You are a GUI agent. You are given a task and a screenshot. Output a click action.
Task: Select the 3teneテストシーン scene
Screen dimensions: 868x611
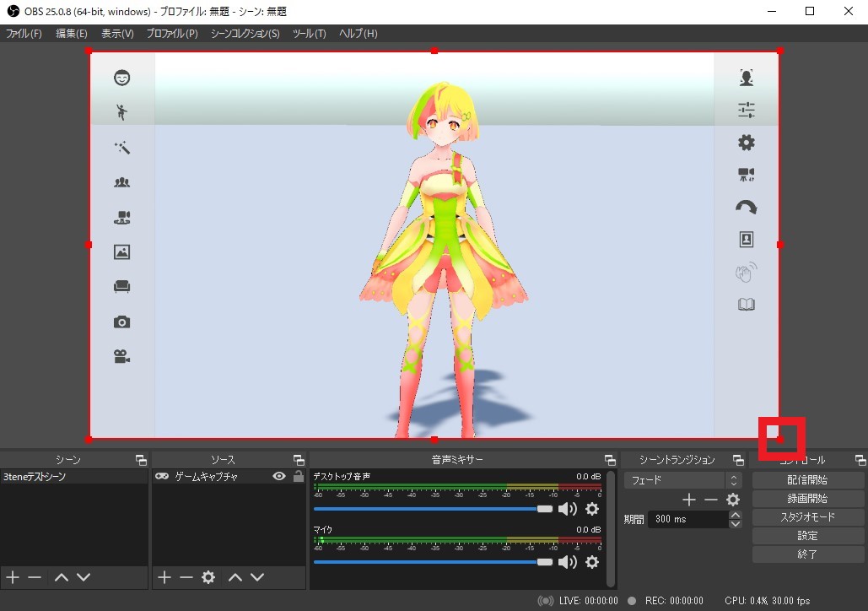[x=73, y=476]
